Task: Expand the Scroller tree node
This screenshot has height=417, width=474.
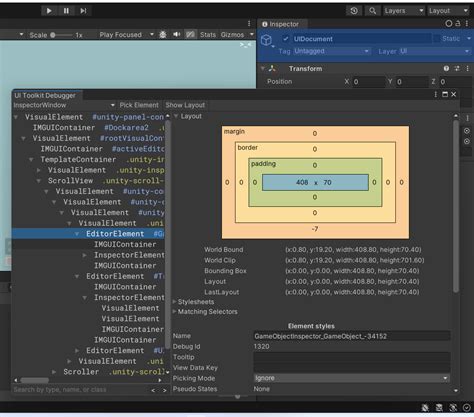Action: point(54,372)
